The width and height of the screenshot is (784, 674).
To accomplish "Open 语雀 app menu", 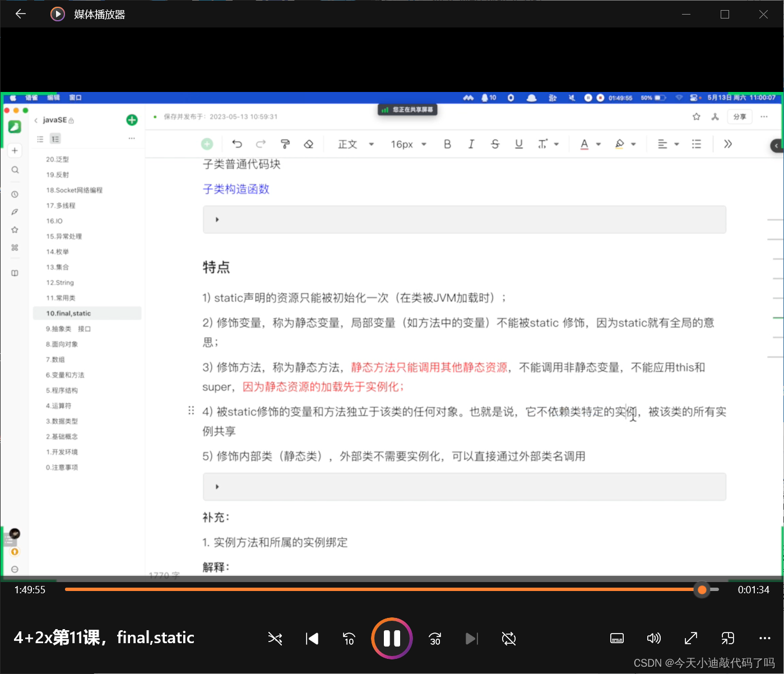I will 31,98.
